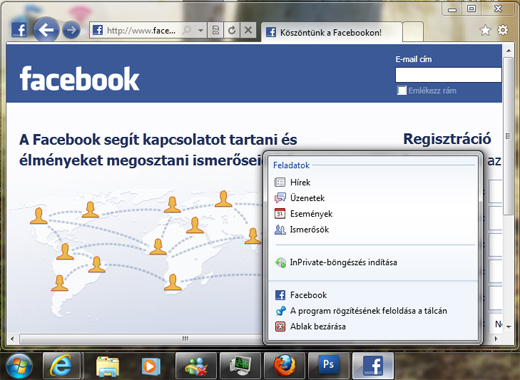Launch Internet Explorer from the taskbar
This screenshot has height=380, width=520.
click(61, 366)
